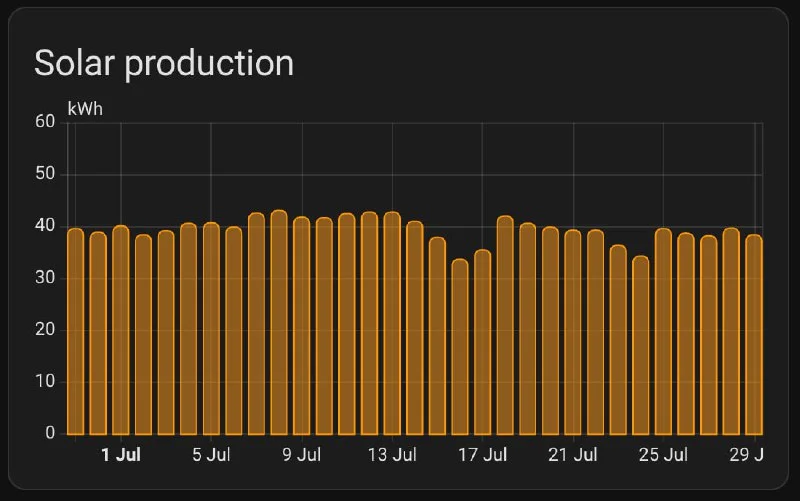The width and height of the screenshot is (800, 501).
Task: Click the 5 Jul date label
Action: pos(211,456)
